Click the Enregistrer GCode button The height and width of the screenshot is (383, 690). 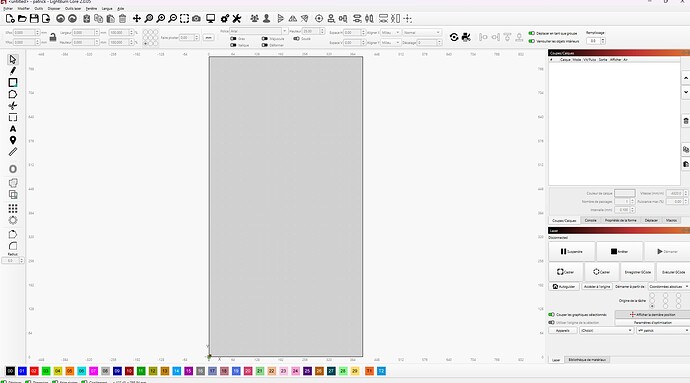(x=638, y=272)
